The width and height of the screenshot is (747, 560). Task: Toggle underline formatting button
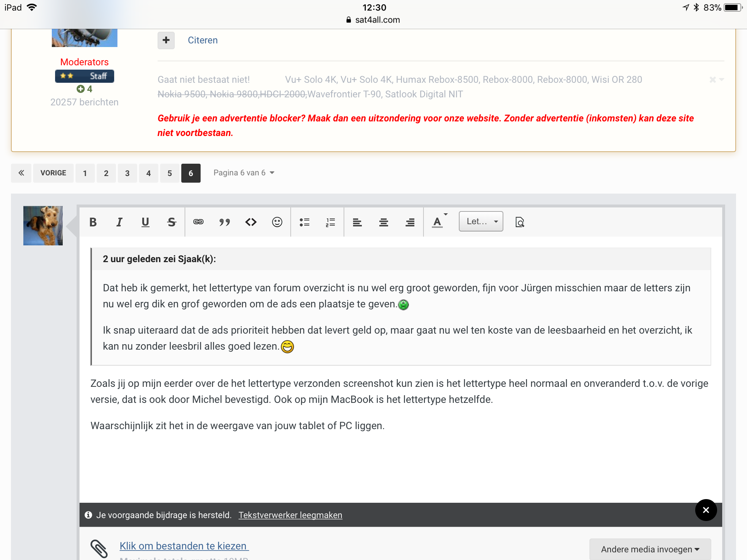point(145,222)
